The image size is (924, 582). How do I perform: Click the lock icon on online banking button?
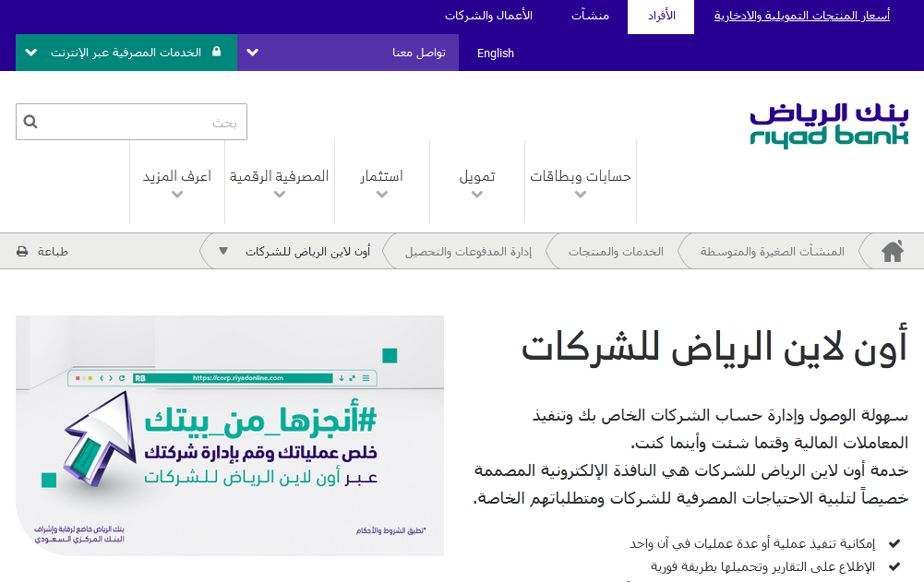(x=216, y=52)
